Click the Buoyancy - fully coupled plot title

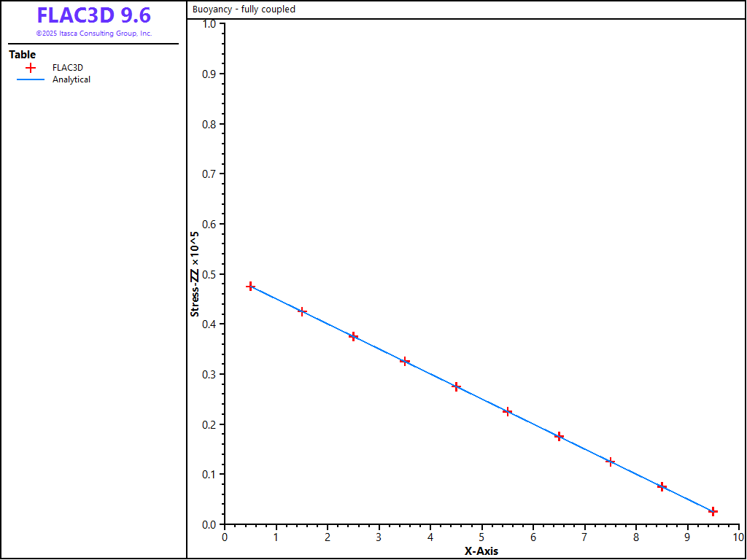[244, 9]
